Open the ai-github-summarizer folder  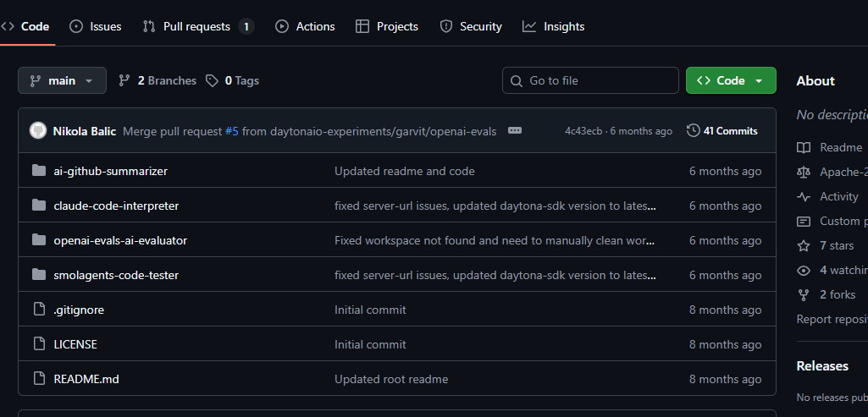tap(110, 172)
